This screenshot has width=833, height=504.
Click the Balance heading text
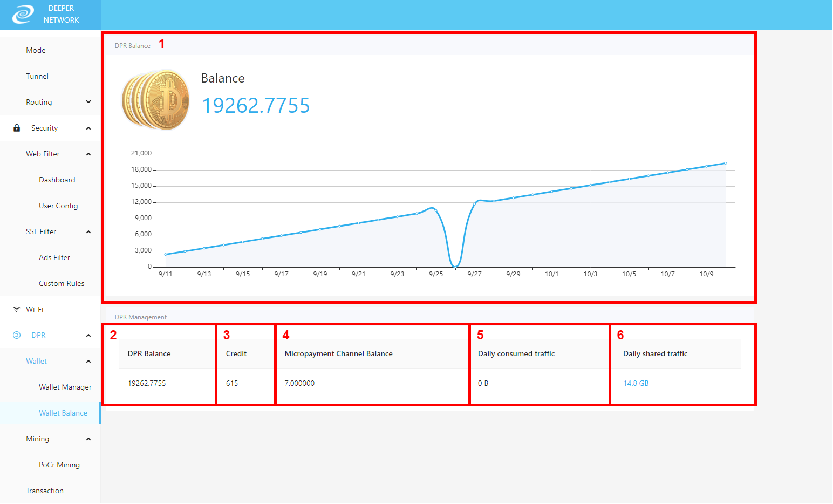tap(223, 78)
